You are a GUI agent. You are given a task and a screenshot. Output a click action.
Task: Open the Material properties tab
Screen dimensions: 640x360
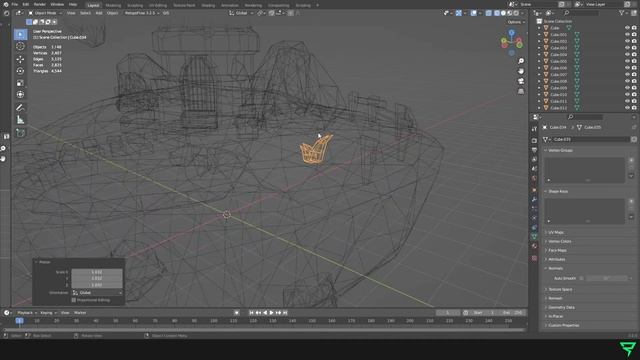(x=534, y=246)
